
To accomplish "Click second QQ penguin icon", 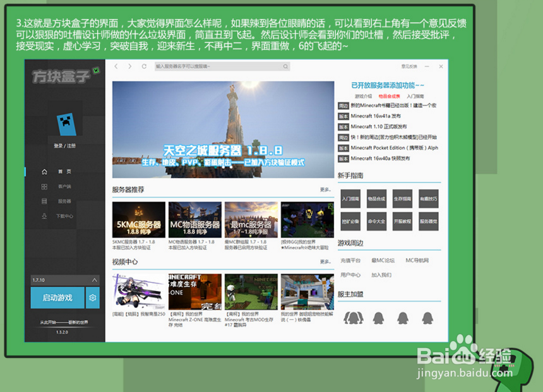I will click(x=378, y=318).
